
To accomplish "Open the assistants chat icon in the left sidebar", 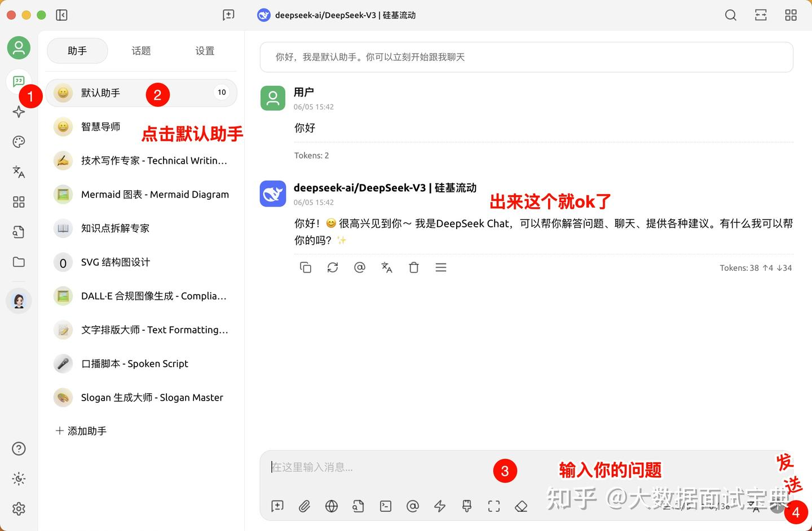I will [19, 82].
